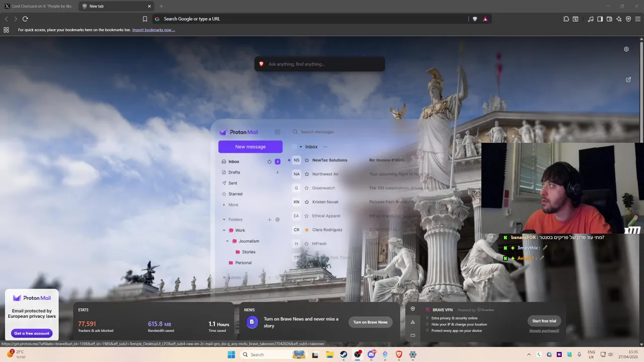Open the ENG UK language switcher

tap(591, 354)
